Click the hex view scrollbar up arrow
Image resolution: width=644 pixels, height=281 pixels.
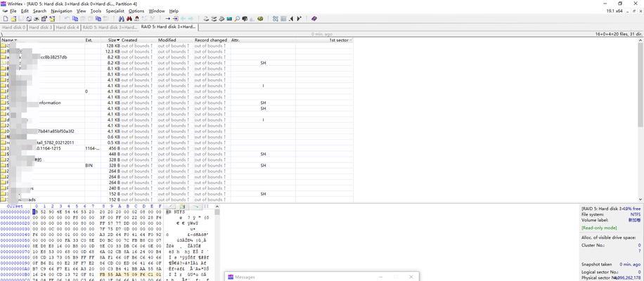coord(217,207)
